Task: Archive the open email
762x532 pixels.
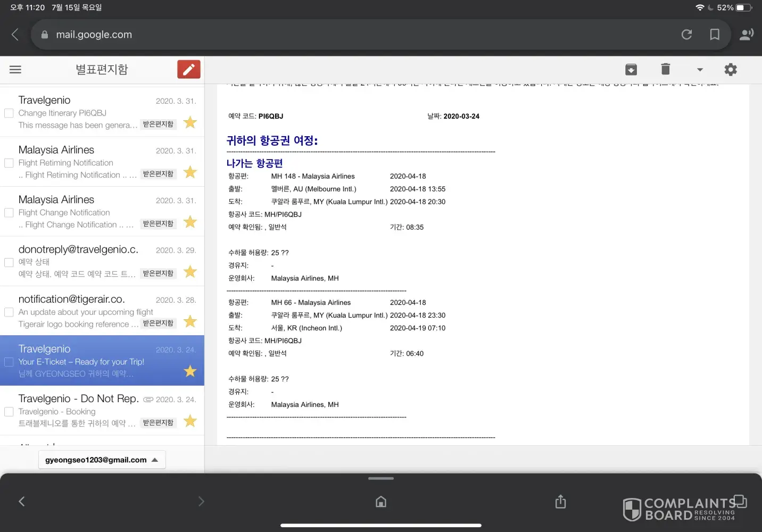Action: point(631,70)
